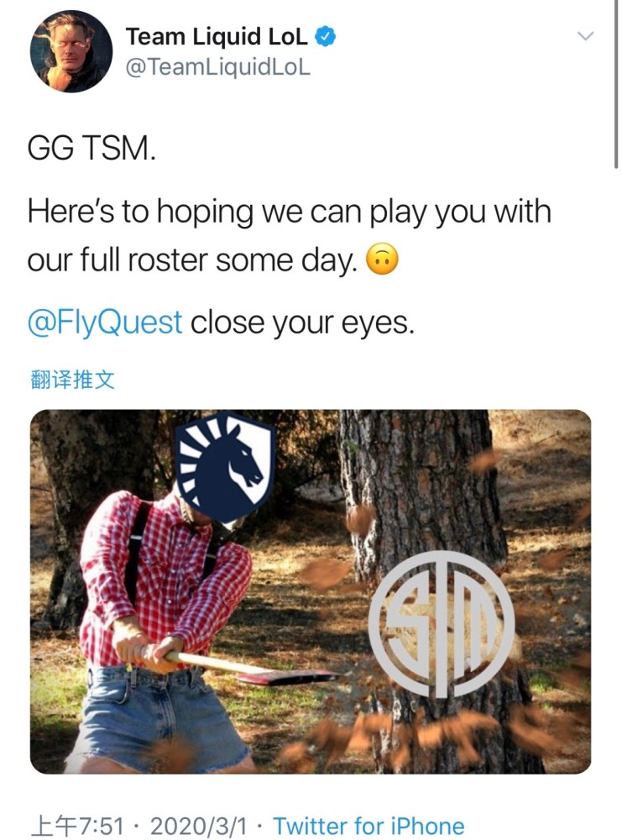Click the blue verified badge

326,36
